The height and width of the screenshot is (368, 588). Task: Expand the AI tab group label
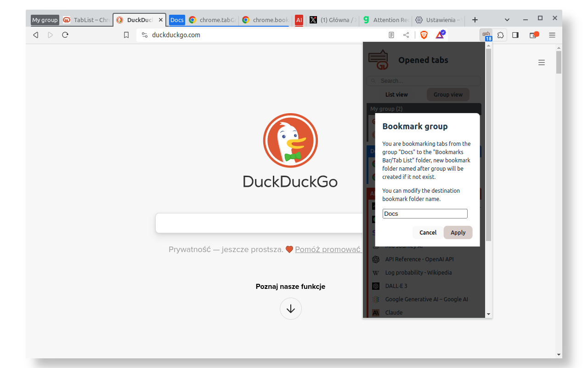click(299, 20)
